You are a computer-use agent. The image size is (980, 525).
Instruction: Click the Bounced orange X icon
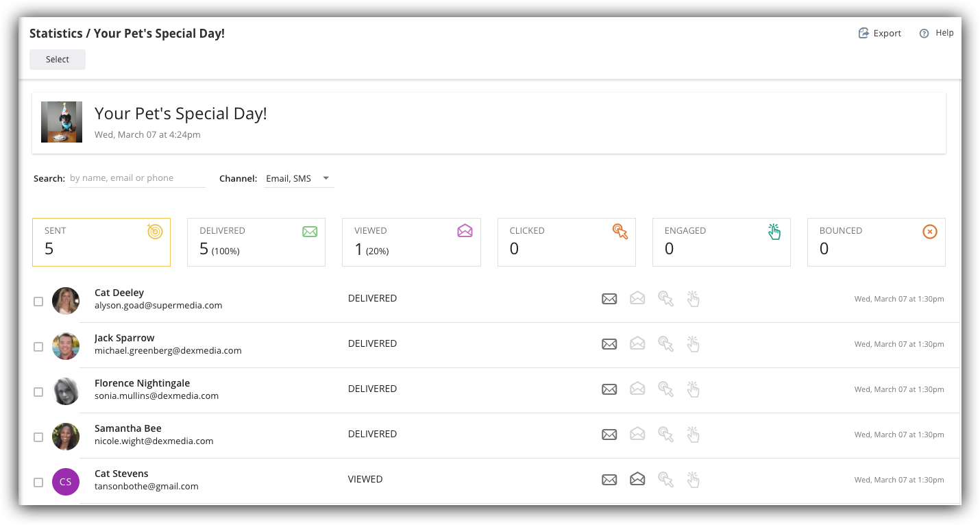[x=929, y=232]
